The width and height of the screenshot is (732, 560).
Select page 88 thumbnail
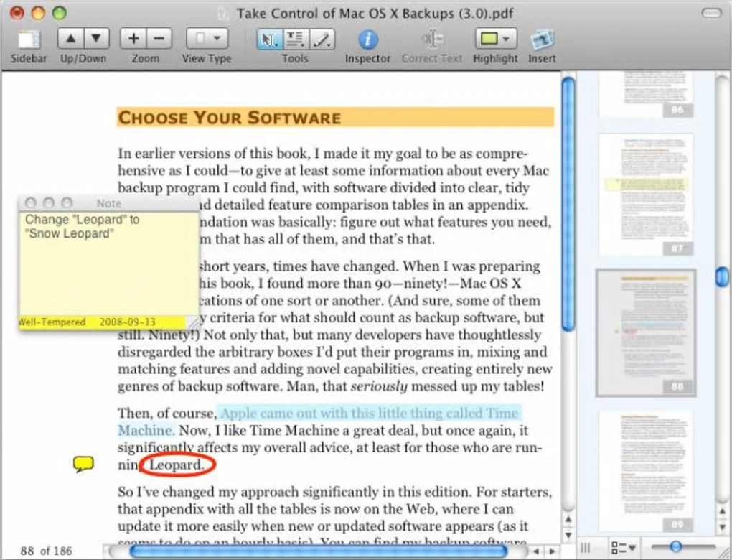[x=646, y=332]
